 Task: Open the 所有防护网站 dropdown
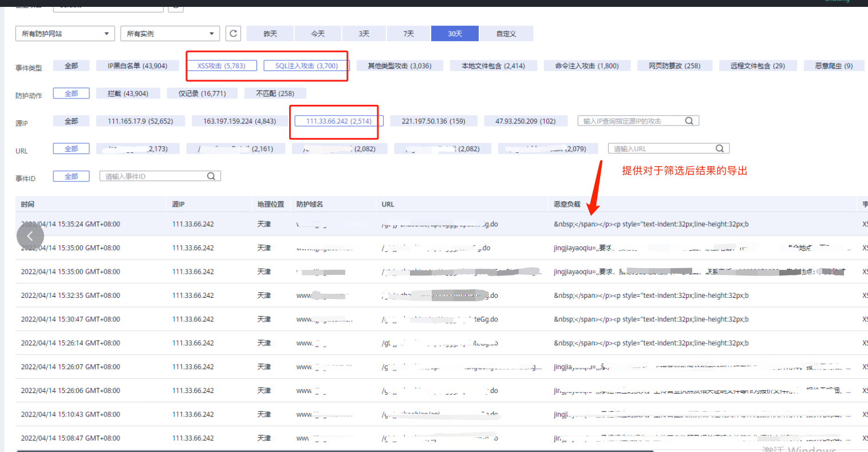pyautogui.click(x=65, y=33)
